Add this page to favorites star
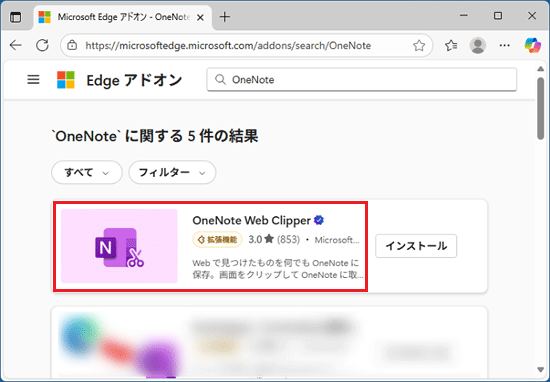The width and height of the screenshot is (550, 382). pos(419,45)
